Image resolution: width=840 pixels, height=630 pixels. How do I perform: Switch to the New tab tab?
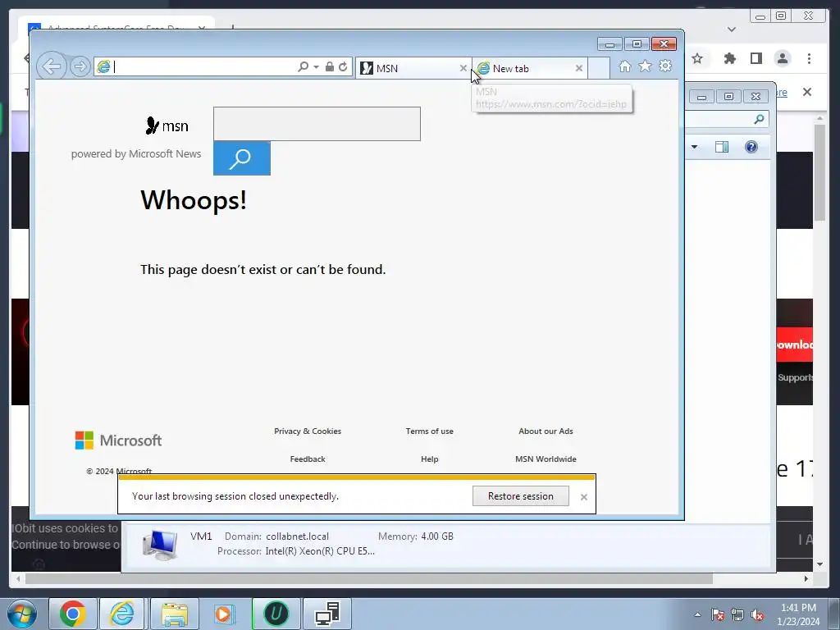click(527, 69)
